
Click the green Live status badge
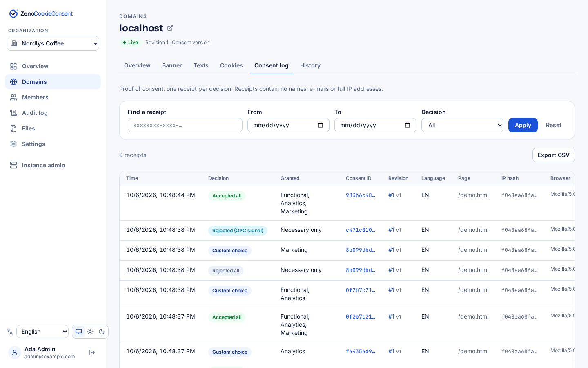131,43
